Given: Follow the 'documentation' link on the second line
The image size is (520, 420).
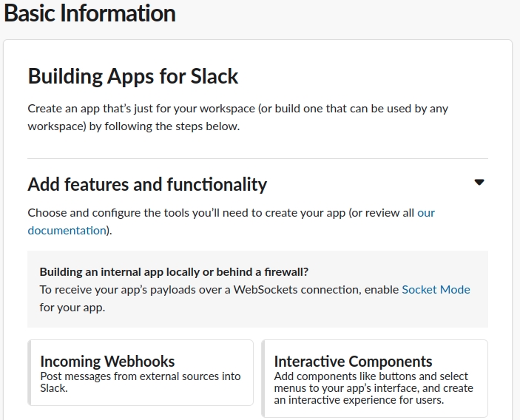Looking at the screenshot, I should (67, 231).
